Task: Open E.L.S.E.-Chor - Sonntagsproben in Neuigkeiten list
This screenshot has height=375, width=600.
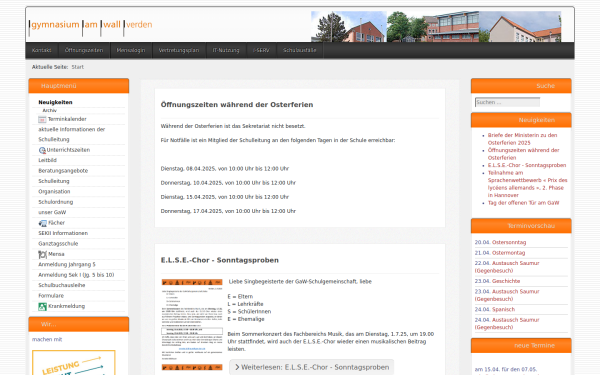Action: point(527,165)
